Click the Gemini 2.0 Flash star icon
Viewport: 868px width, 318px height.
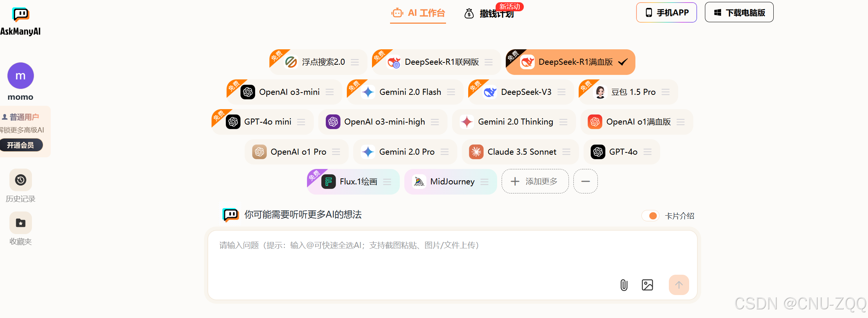pos(368,92)
